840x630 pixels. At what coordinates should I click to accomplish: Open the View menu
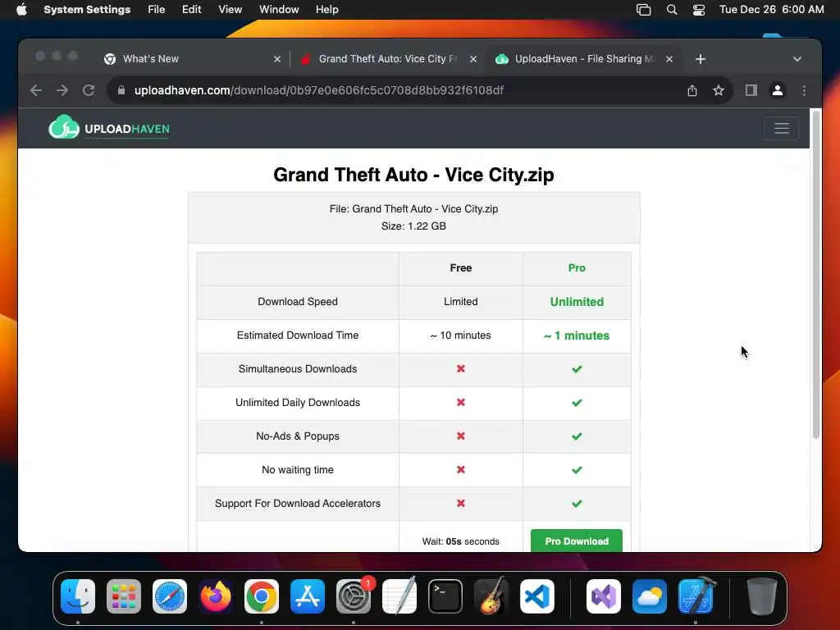230,10
